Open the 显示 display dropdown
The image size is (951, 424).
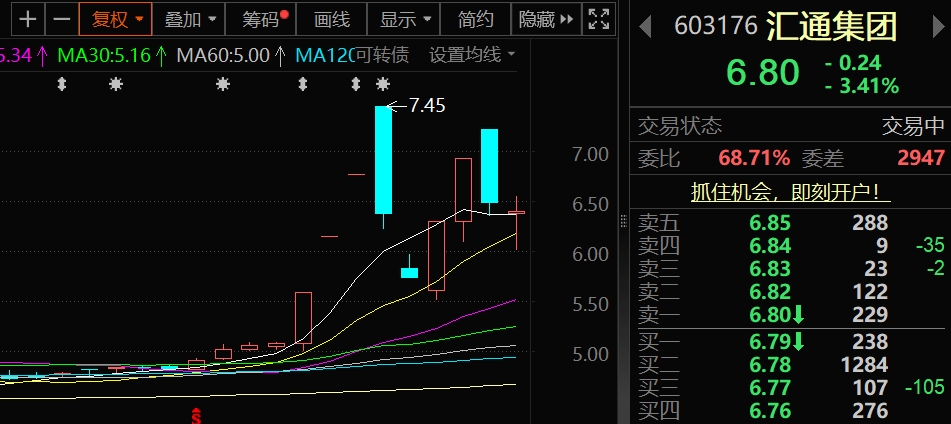pyautogui.click(x=405, y=18)
